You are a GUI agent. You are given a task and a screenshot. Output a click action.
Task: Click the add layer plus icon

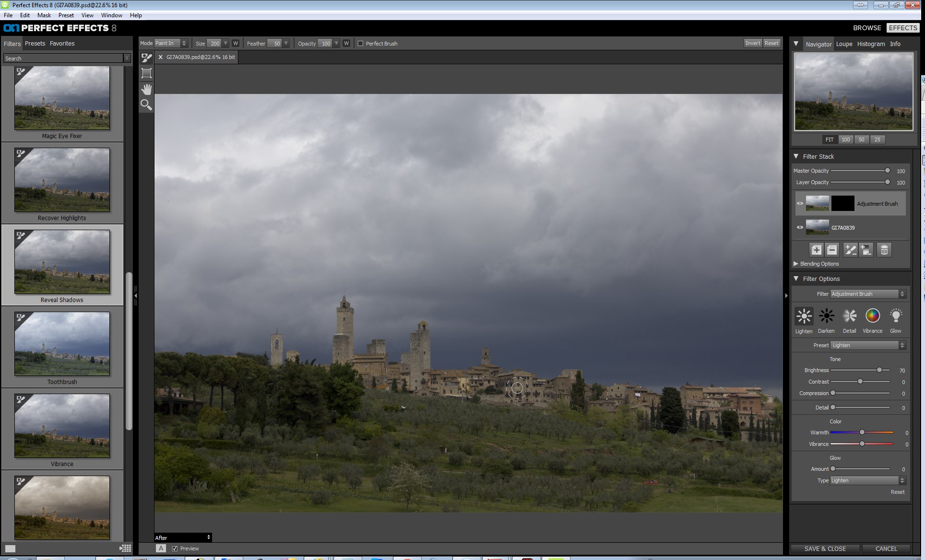817,250
